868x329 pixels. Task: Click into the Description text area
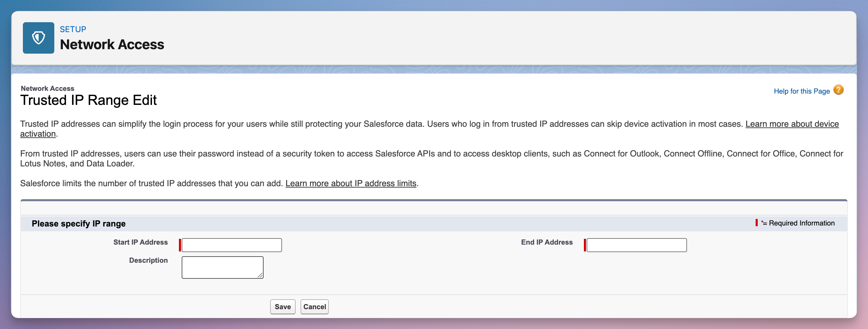222,268
